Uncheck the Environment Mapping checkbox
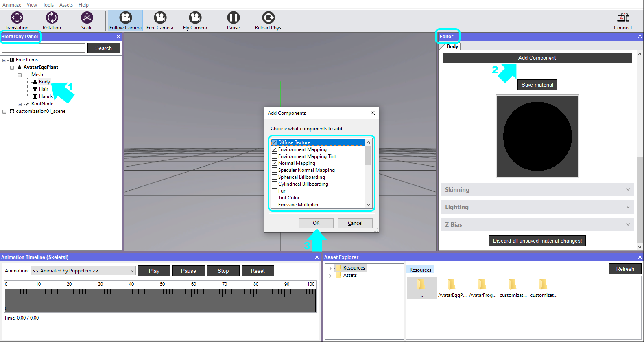Image resolution: width=644 pixels, height=342 pixels. (x=275, y=149)
